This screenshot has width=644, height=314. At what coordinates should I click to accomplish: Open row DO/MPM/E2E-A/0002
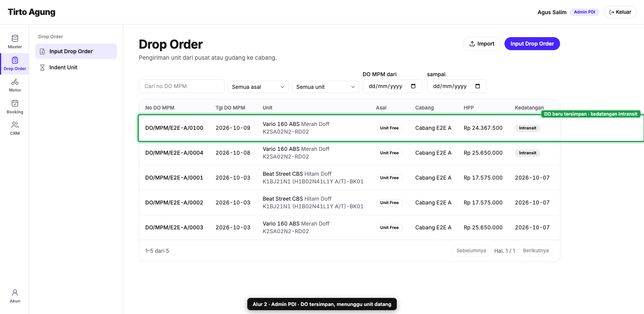[x=350, y=203]
